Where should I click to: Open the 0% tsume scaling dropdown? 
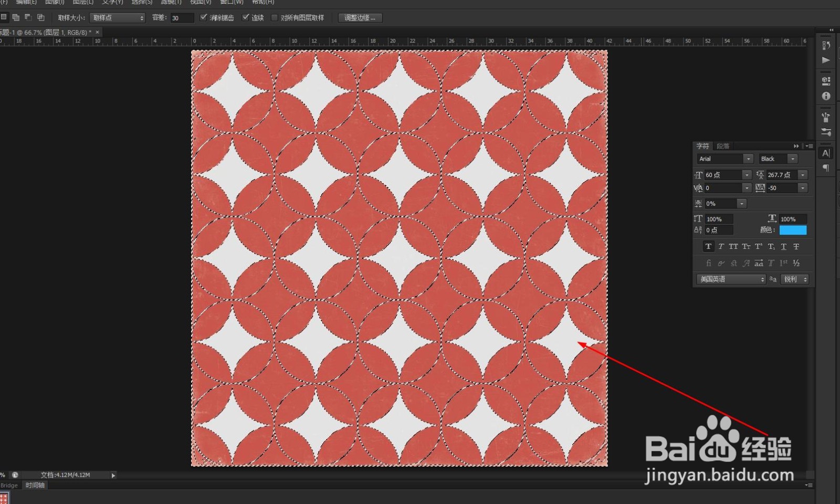tap(741, 204)
